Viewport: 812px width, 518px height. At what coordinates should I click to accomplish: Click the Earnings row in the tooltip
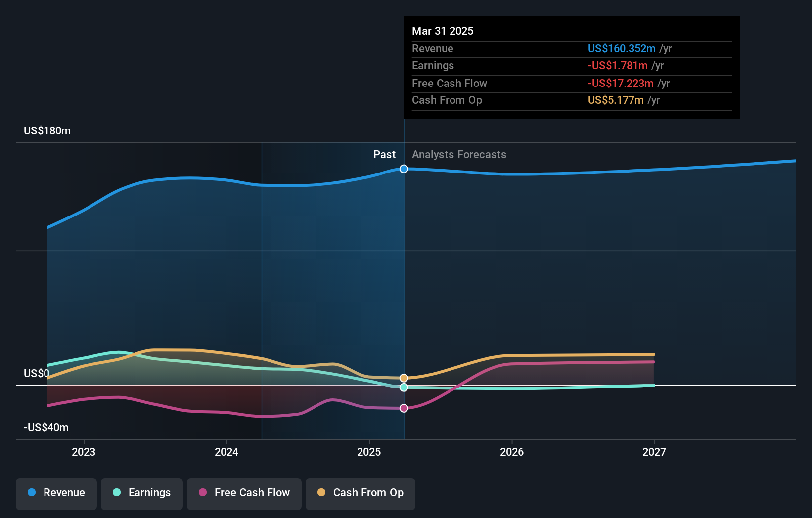click(571, 66)
